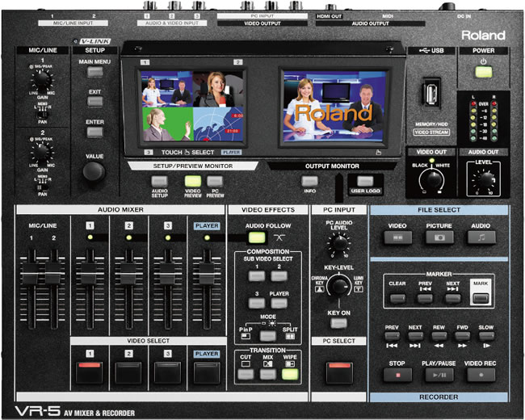
Task: Jump to PREV marker
Action: pyautogui.click(x=425, y=298)
